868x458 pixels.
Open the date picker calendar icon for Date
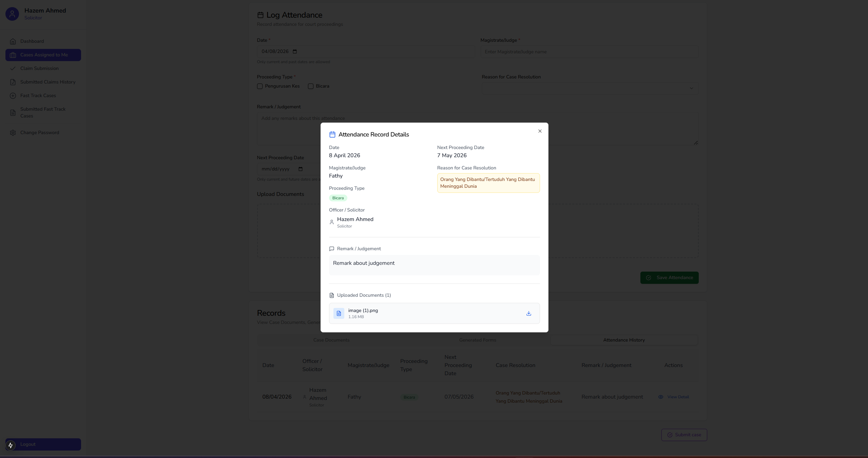pos(295,52)
